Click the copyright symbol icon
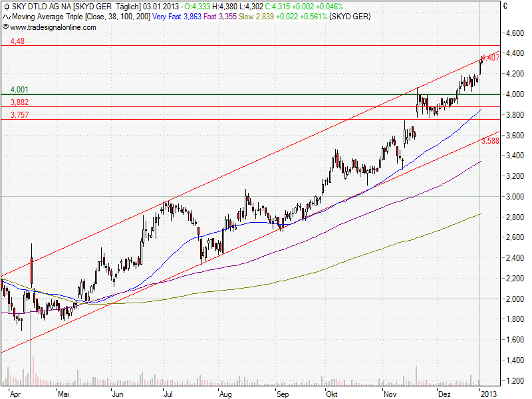The width and height of the screenshot is (532, 399). point(5,27)
